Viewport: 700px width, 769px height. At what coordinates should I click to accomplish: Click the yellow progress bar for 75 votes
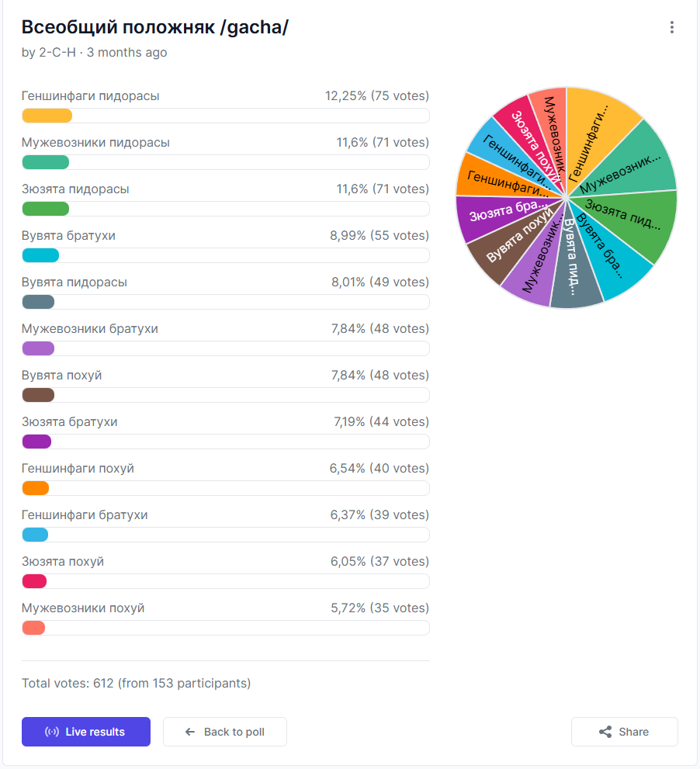coord(47,116)
